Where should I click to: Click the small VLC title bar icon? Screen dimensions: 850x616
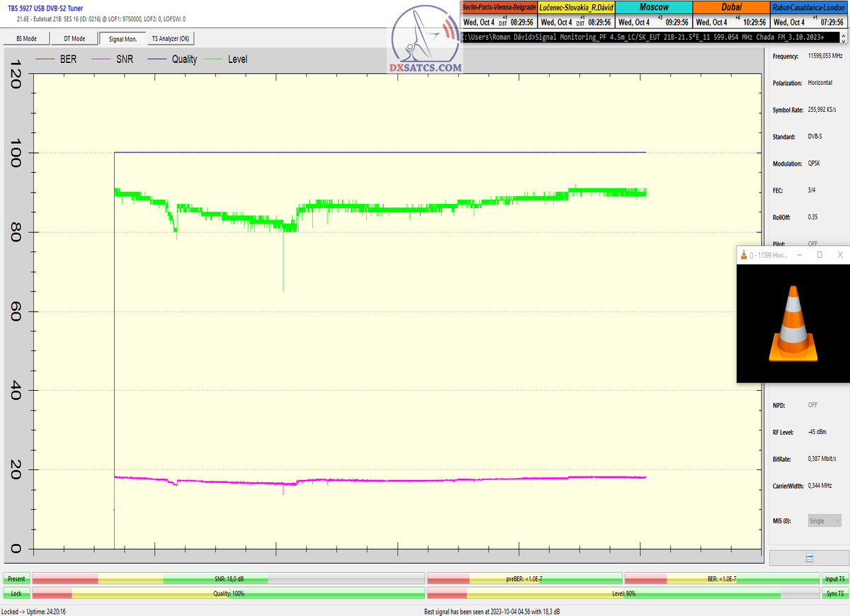click(x=744, y=255)
